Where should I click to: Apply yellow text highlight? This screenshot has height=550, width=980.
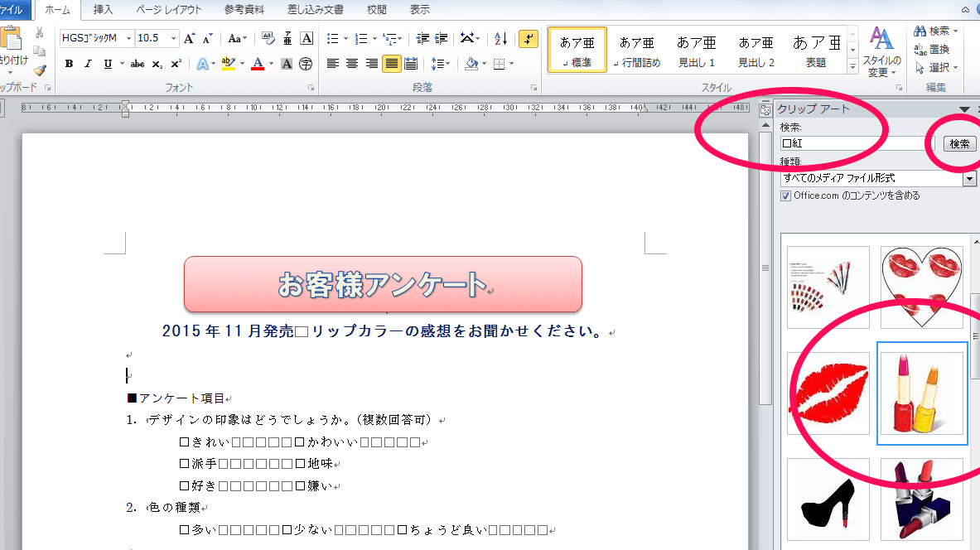click(x=228, y=64)
